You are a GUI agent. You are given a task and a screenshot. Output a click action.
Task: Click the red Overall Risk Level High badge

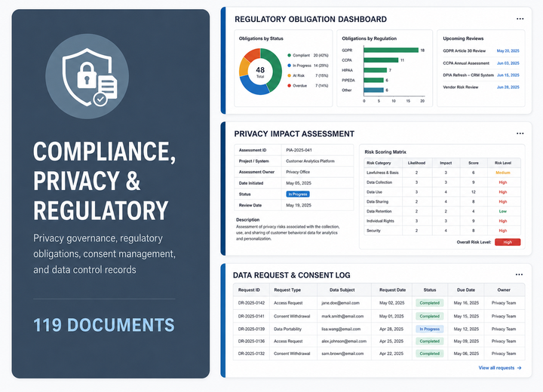pos(508,242)
